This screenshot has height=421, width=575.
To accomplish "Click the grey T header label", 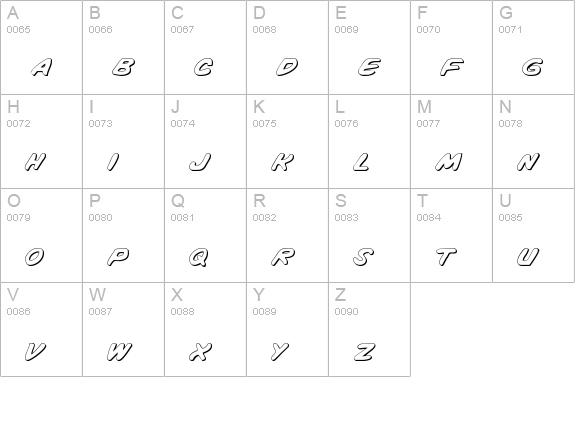I will [422, 201].
